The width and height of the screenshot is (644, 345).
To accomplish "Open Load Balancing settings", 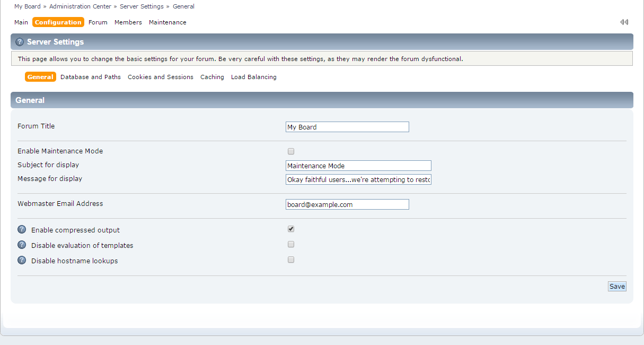I will [x=253, y=77].
